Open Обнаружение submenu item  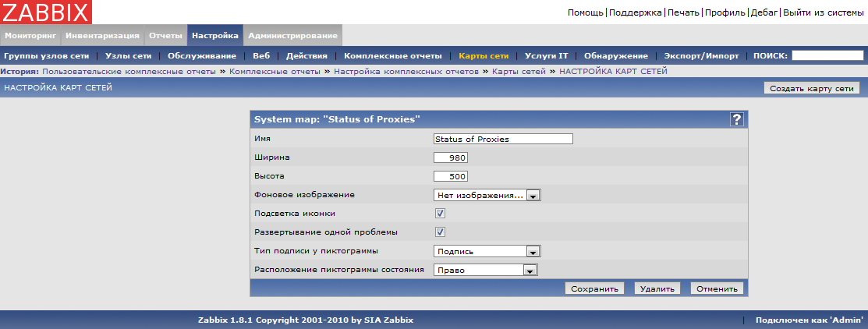tap(616, 56)
